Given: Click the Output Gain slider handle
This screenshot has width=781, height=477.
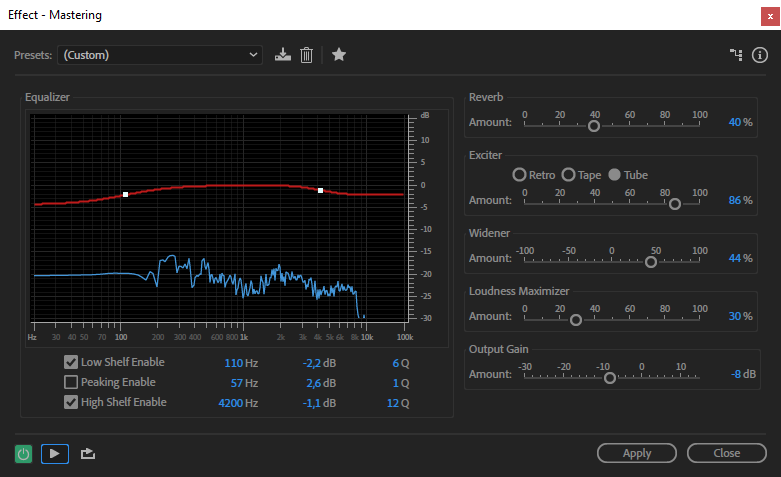Looking at the screenshot, I should coord(610,378).
